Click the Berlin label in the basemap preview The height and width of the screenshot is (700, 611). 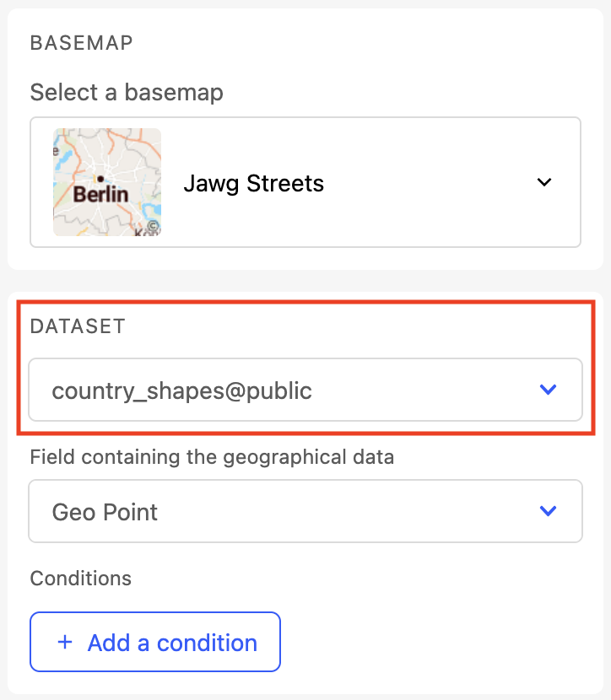(101, 195)
